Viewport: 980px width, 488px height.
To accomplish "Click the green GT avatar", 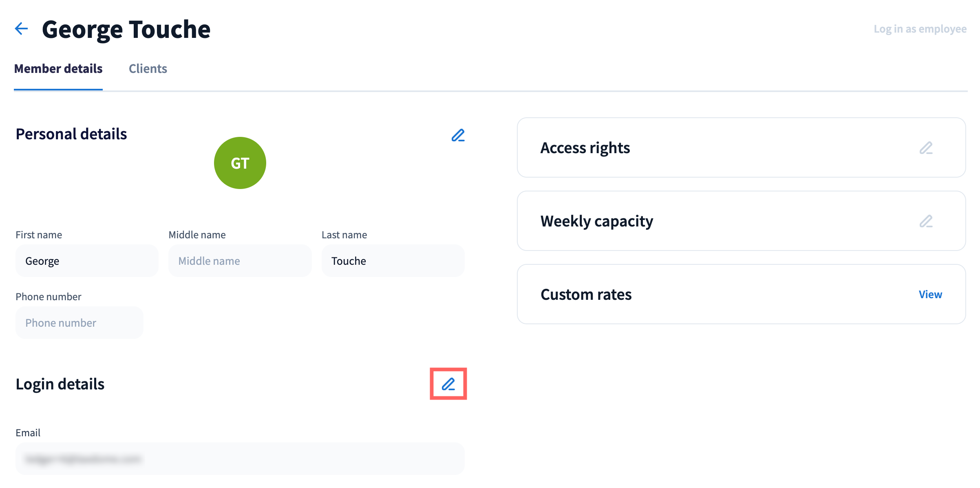I will point(240,163).
